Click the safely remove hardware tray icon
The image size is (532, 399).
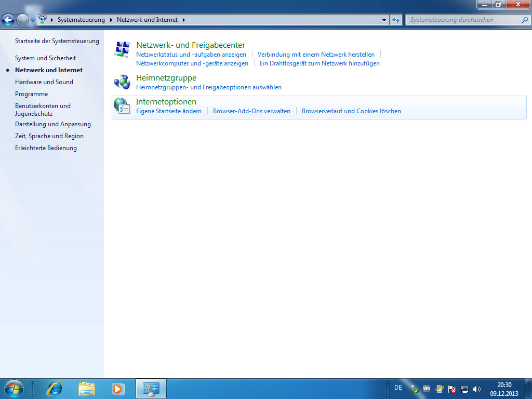[414, 389]
